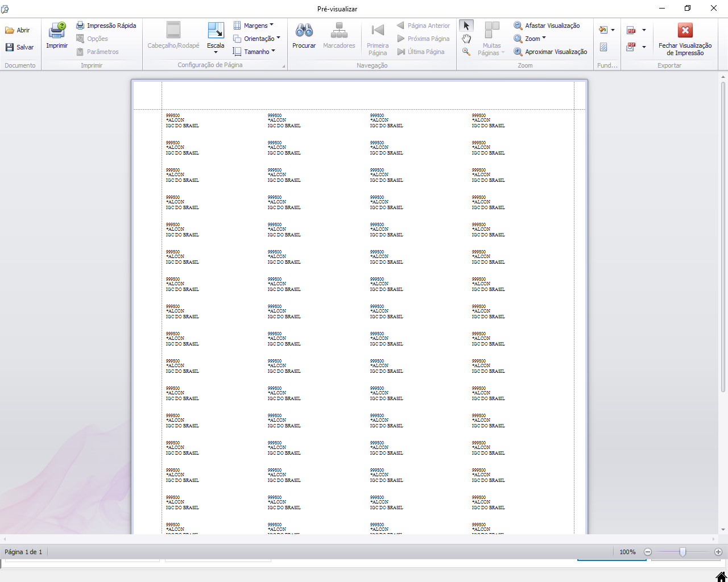Click the Exportar group label

[669, 65]
